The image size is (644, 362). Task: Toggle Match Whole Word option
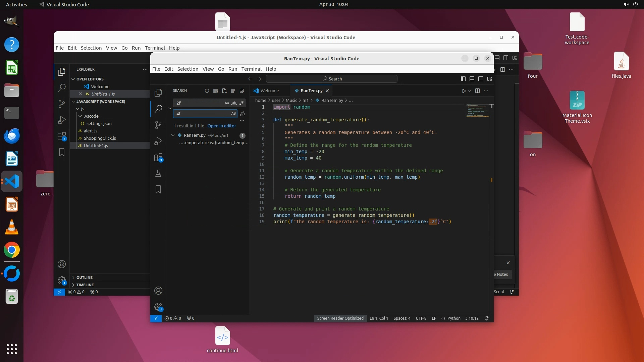234,103
